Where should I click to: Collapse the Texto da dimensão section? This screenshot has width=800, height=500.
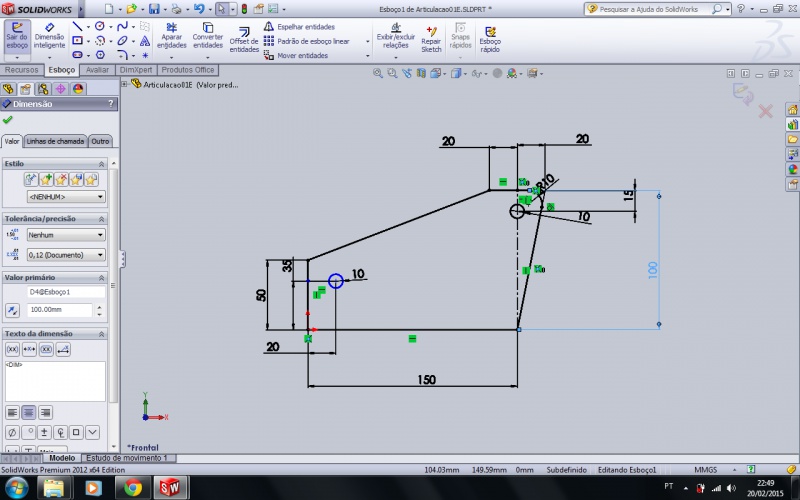[101, 334]
